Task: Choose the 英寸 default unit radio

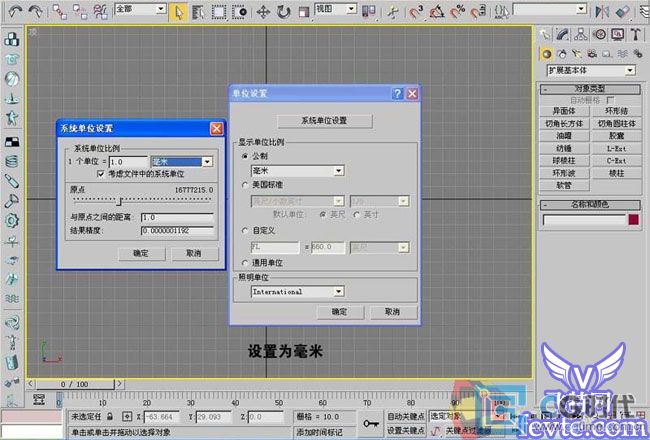Action: (357, 215)
